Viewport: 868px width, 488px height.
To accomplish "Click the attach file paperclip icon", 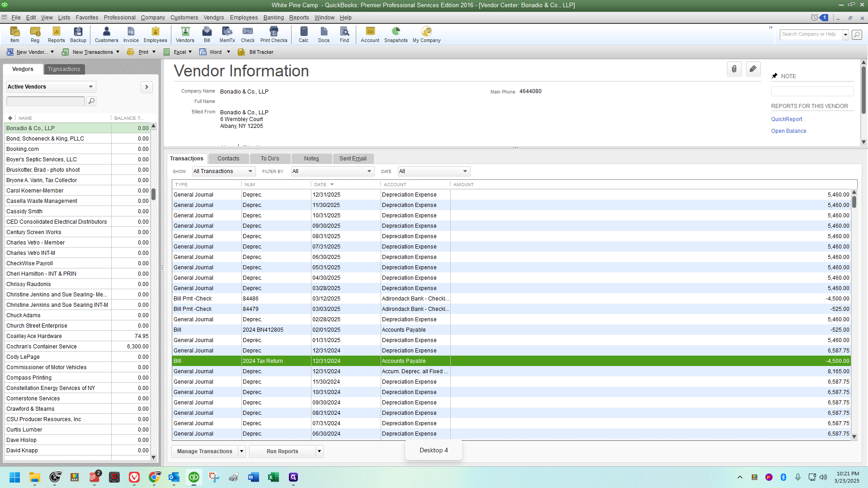I will point(734,69).
